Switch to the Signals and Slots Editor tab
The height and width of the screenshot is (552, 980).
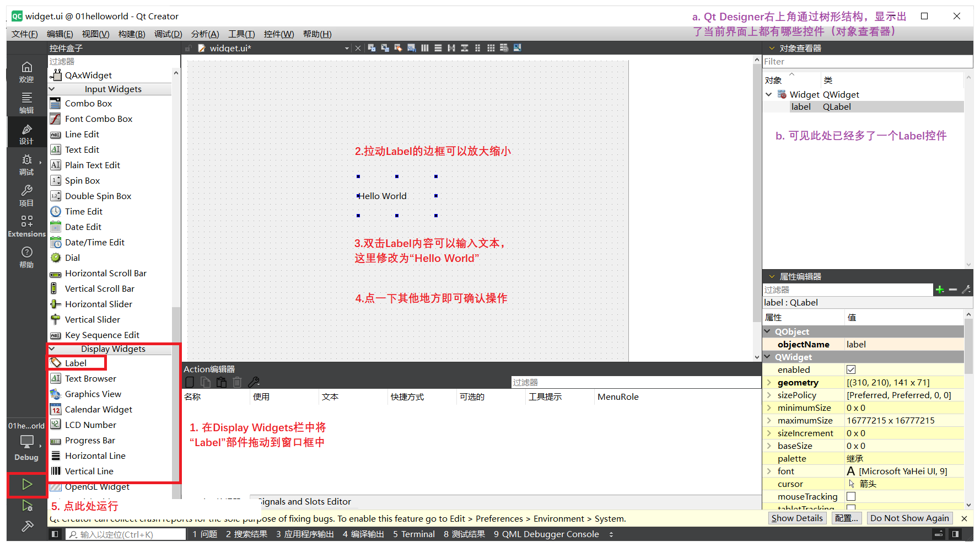click(x=304, y=501)
